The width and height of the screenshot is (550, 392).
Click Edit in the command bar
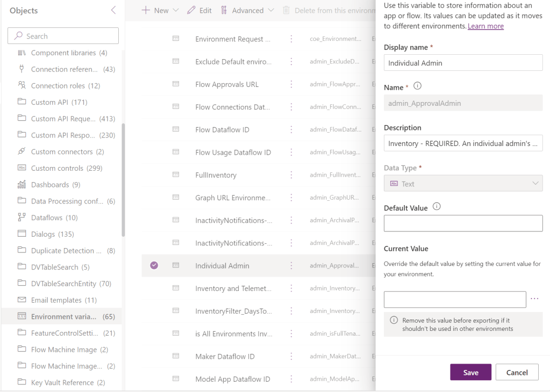point(199,10)
